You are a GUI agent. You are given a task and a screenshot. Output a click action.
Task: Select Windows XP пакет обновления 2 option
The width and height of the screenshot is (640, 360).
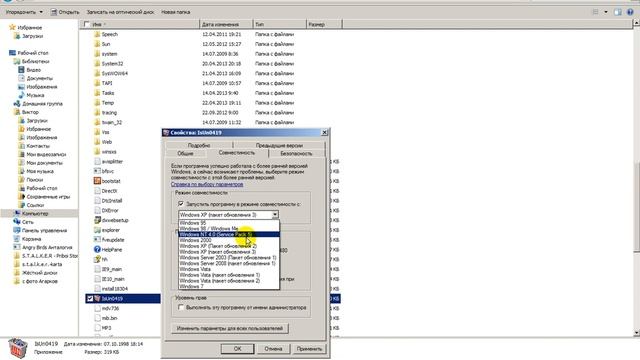[229, 246]
